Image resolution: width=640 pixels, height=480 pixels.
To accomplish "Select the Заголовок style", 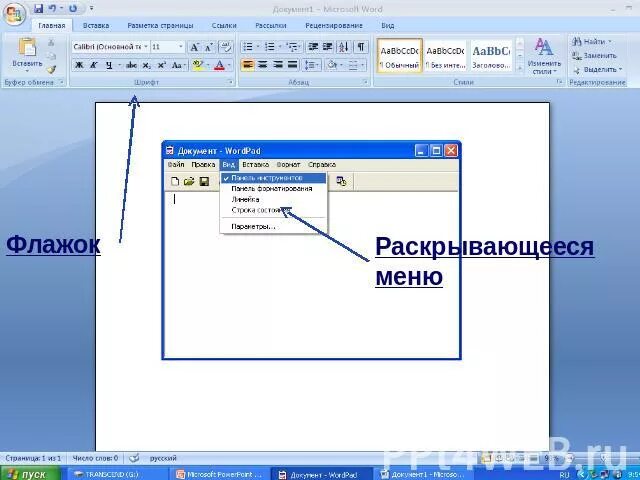I will 491,56.
